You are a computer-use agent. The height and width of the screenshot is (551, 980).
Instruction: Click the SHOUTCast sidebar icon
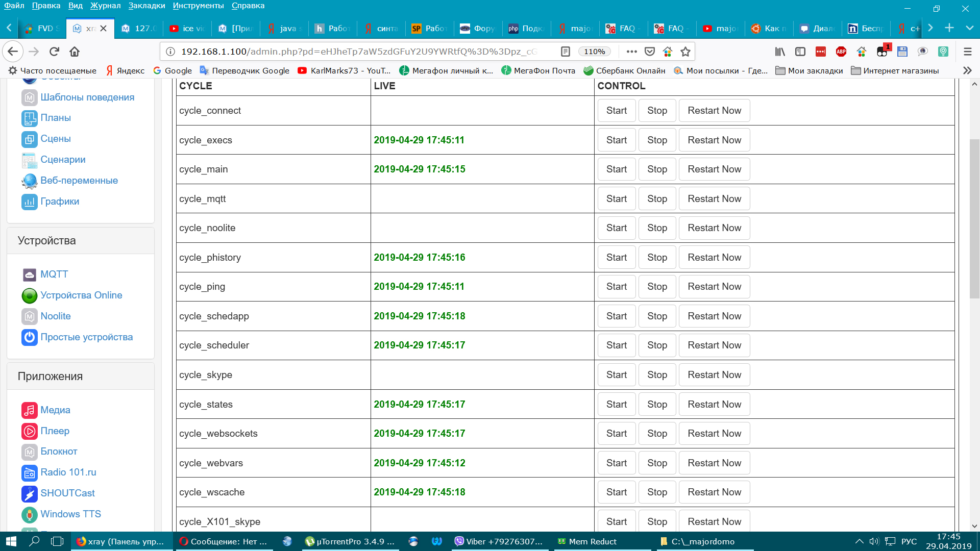tap(30, 493)
